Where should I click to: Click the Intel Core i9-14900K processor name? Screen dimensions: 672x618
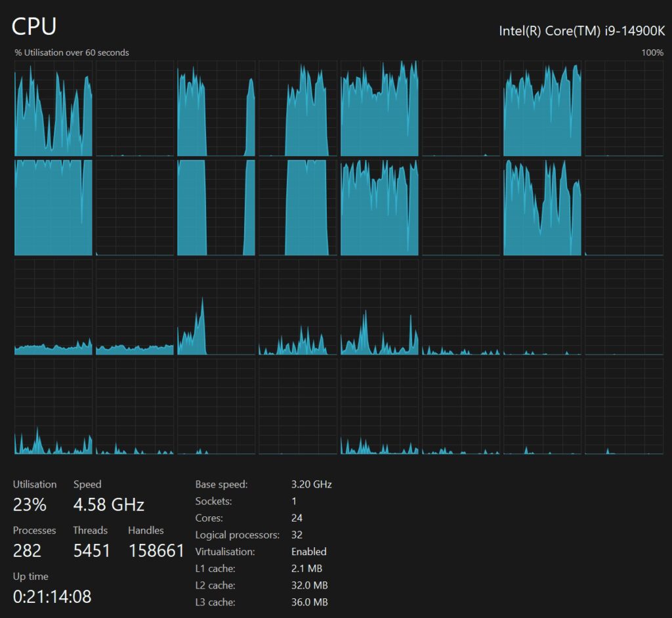(x=582, y=30)
